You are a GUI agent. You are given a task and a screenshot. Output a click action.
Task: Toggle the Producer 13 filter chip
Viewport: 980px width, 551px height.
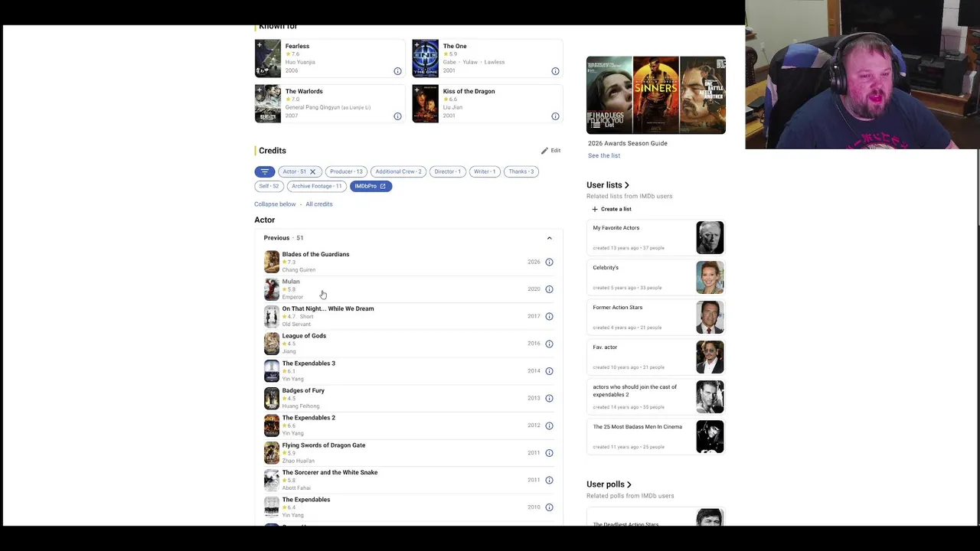[346, 171]
